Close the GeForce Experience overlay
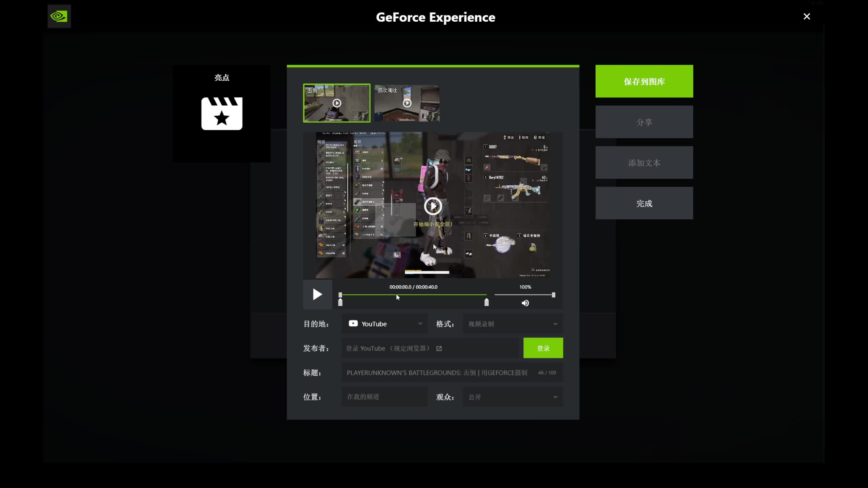The width and height of the screenshot is (868, 488). [807, 16]
